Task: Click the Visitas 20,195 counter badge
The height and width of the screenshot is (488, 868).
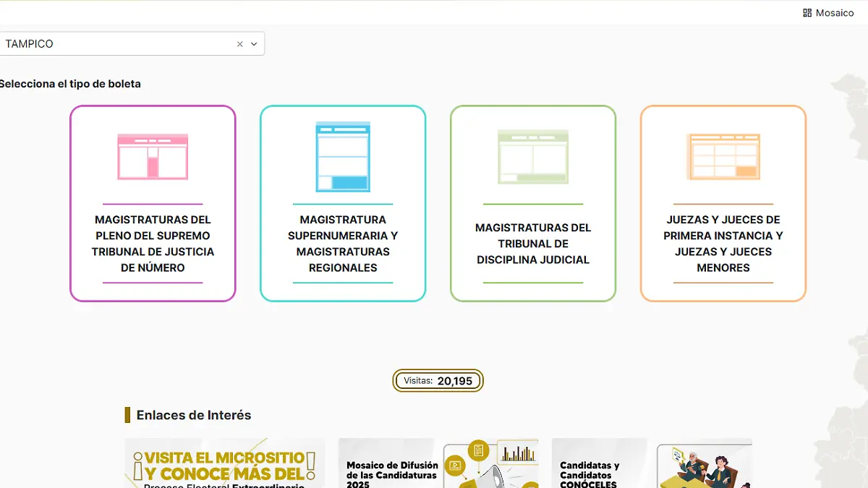Action: (x=438, y=380)
